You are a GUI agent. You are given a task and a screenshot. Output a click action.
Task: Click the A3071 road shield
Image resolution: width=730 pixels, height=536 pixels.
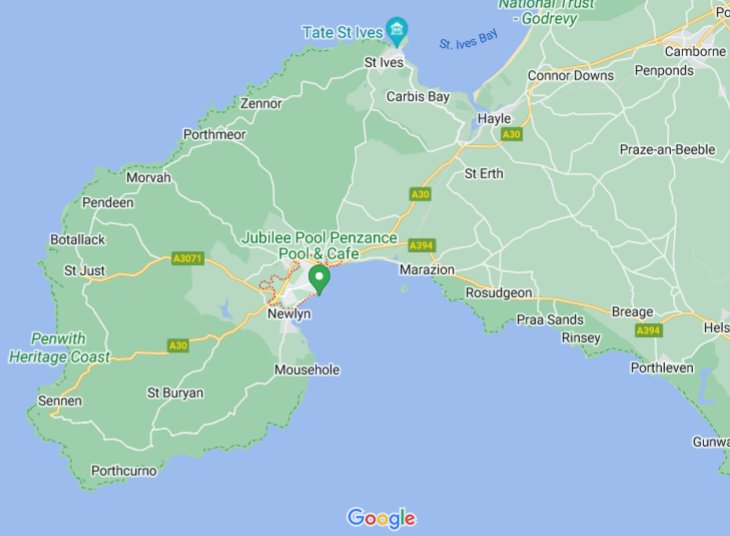(x=188, y=258)
